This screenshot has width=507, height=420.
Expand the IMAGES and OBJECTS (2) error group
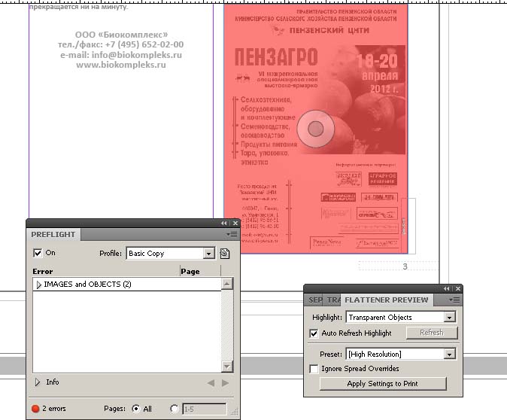(39, 285)
